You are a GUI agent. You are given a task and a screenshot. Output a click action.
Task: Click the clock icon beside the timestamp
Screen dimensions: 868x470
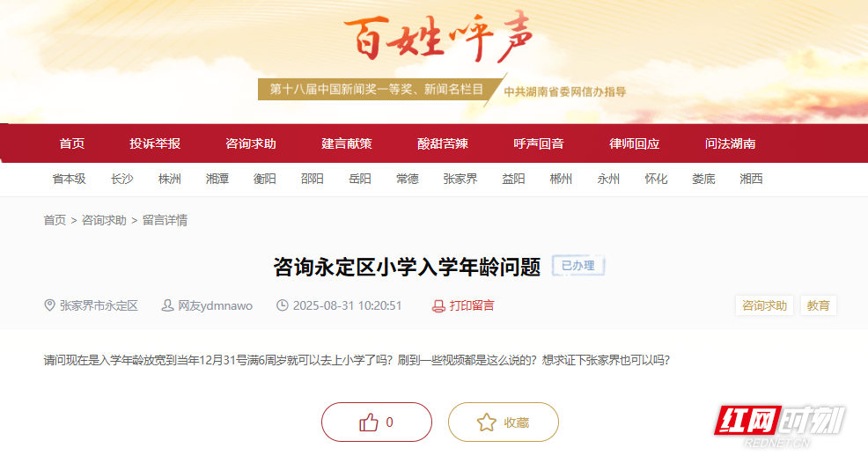(283, 305)
